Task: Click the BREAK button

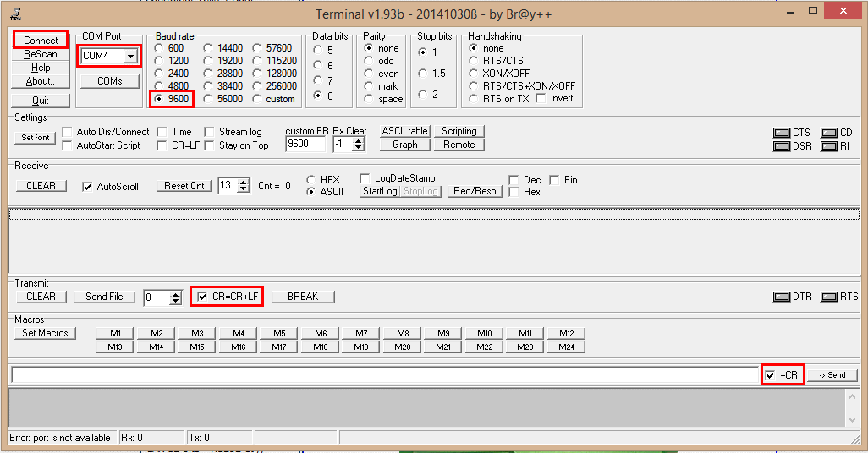Action: click(x=303, y=297)
